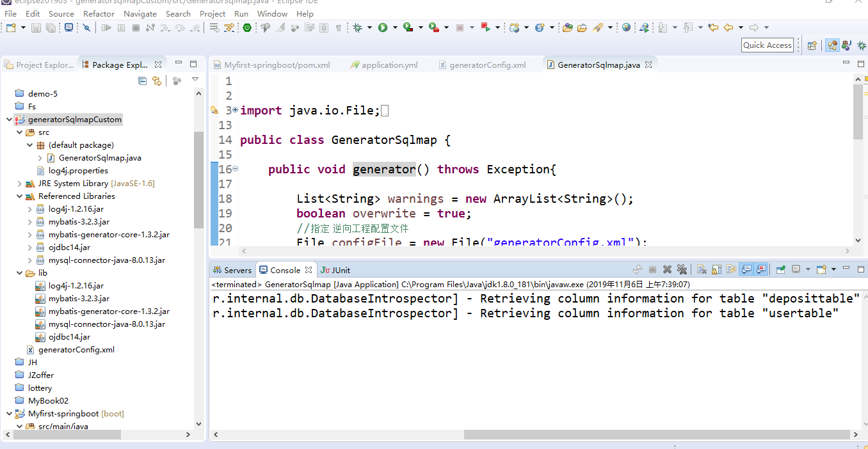Toggle Block Selection Mode icon

[x=323, y=28]
